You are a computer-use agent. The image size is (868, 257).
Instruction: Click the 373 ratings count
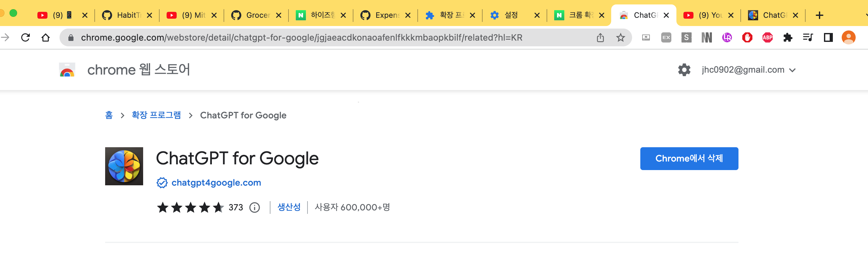click(236, 208)
